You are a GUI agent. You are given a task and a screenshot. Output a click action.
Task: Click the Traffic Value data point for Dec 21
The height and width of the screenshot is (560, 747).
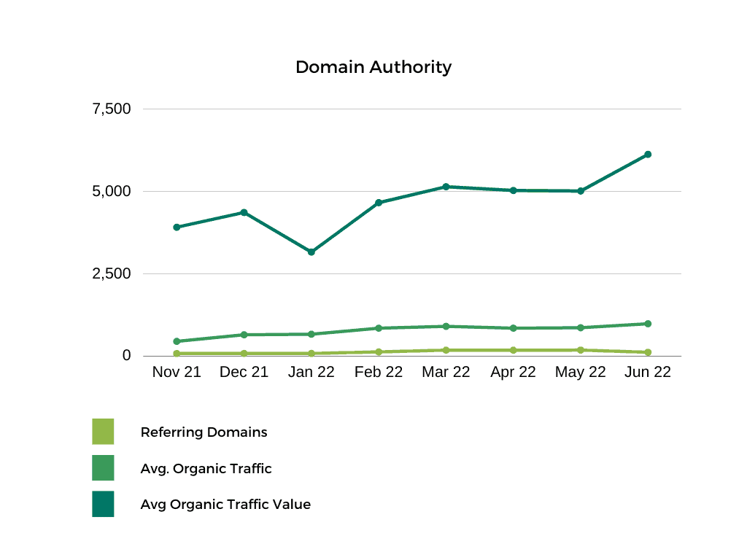pyautogui.click(x=244, y=212)
